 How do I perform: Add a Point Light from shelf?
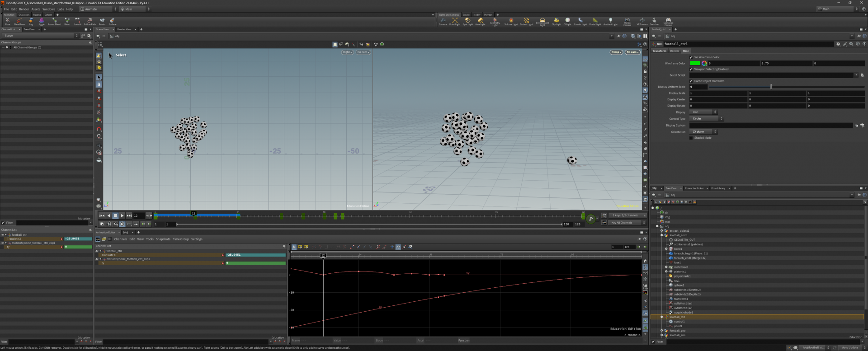click(x=454, y=21)
